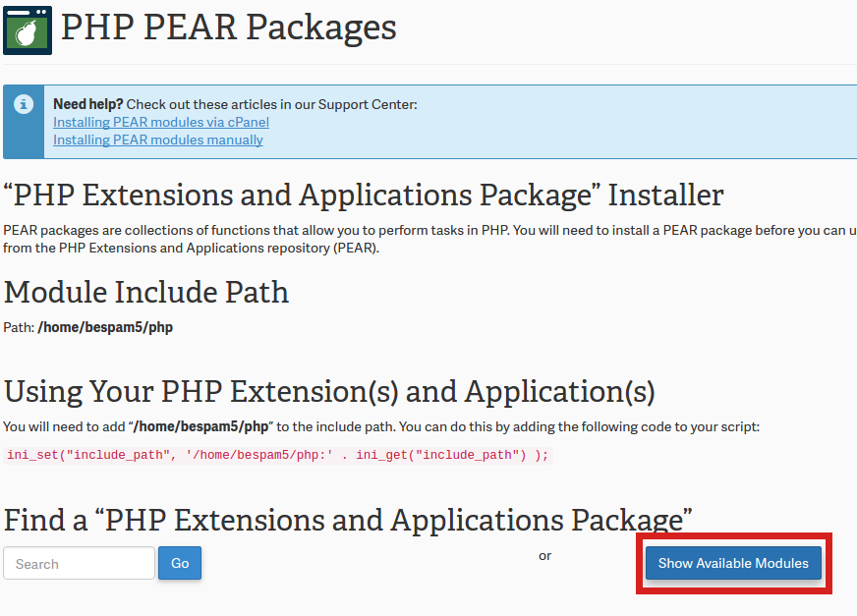Screen dimensions: 857x616
Task: Click Show Available Modules button
Action: click(x=733, y=563)
